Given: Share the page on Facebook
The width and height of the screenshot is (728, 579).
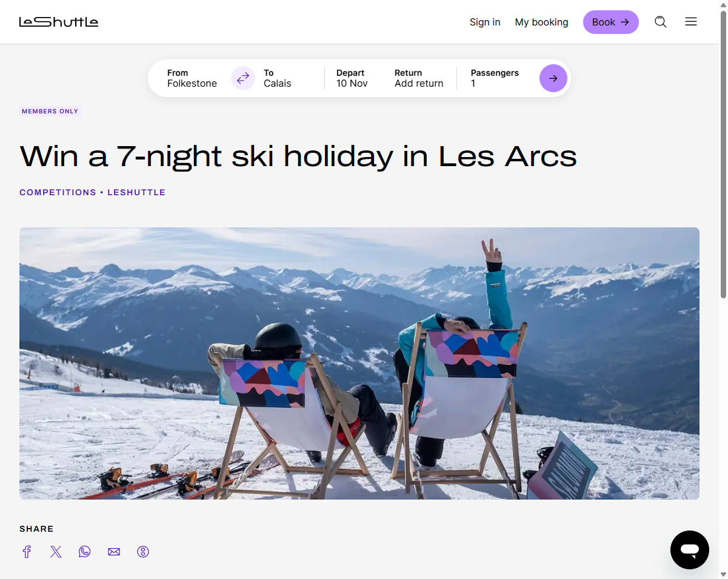Looking at the screenshot, I should 27,552.
